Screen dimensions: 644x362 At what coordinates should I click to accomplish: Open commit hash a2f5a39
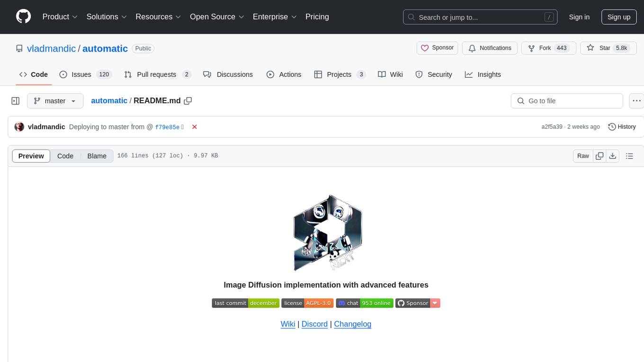pos(552,127)
